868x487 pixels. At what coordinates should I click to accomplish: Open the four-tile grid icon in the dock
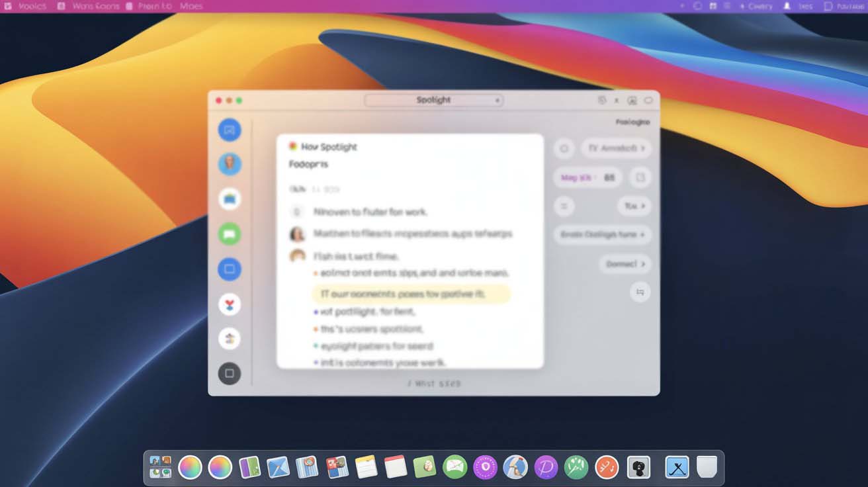coord(160,467)
